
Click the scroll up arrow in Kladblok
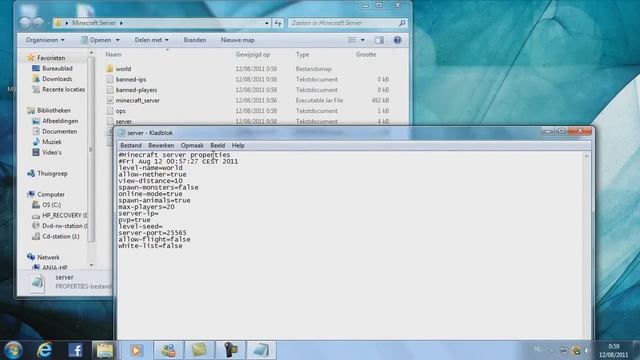[x=586, y=156]
